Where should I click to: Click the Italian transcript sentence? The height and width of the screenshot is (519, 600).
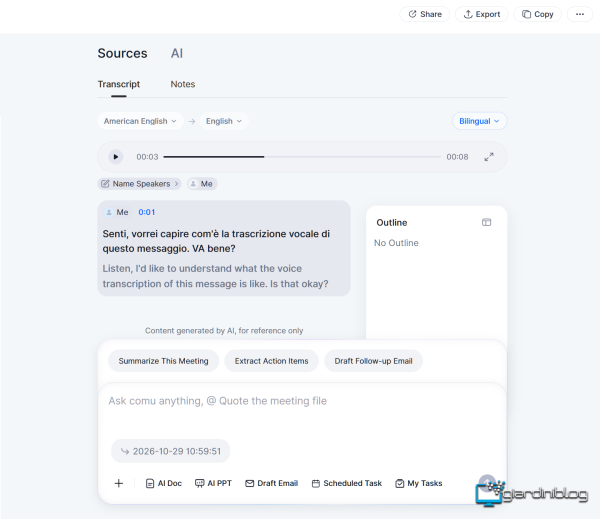[x=216, y=241]
